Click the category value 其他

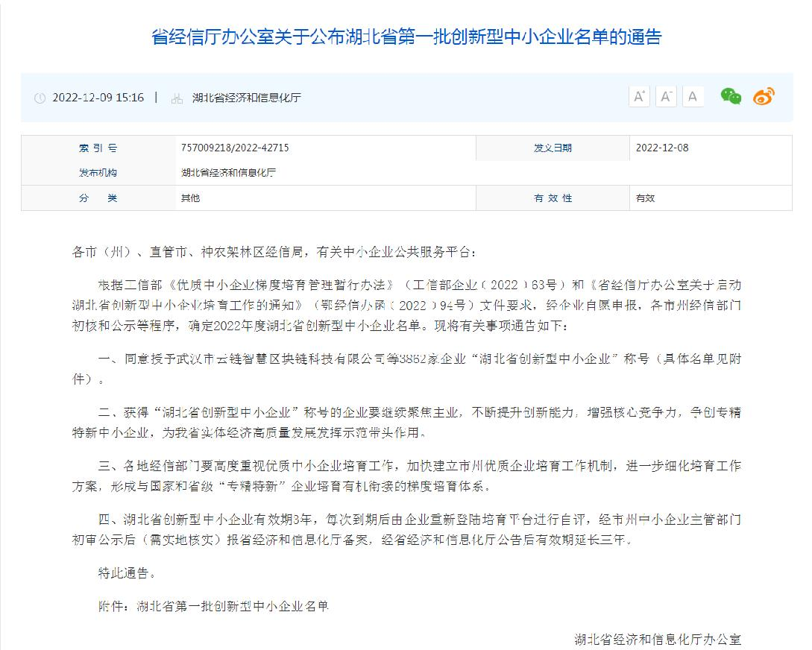pyautogui.click(x=190, y=198)
